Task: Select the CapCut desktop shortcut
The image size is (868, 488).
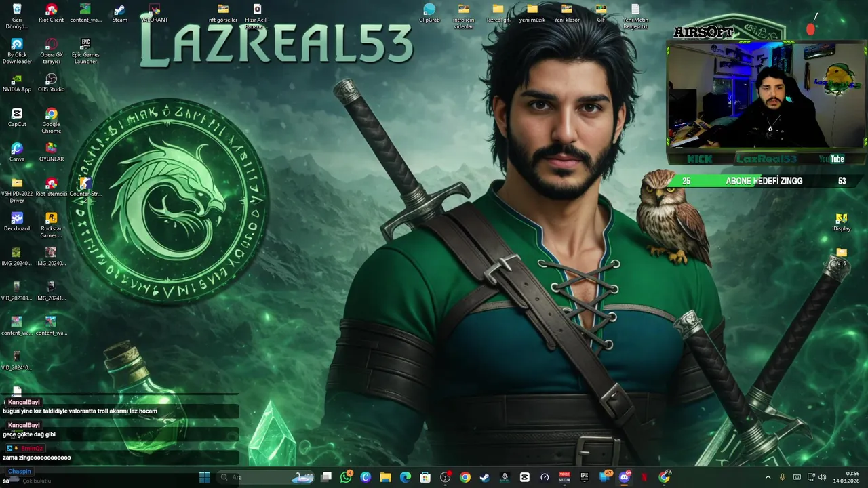Action: pyautogui.click(x=17, y=117)
